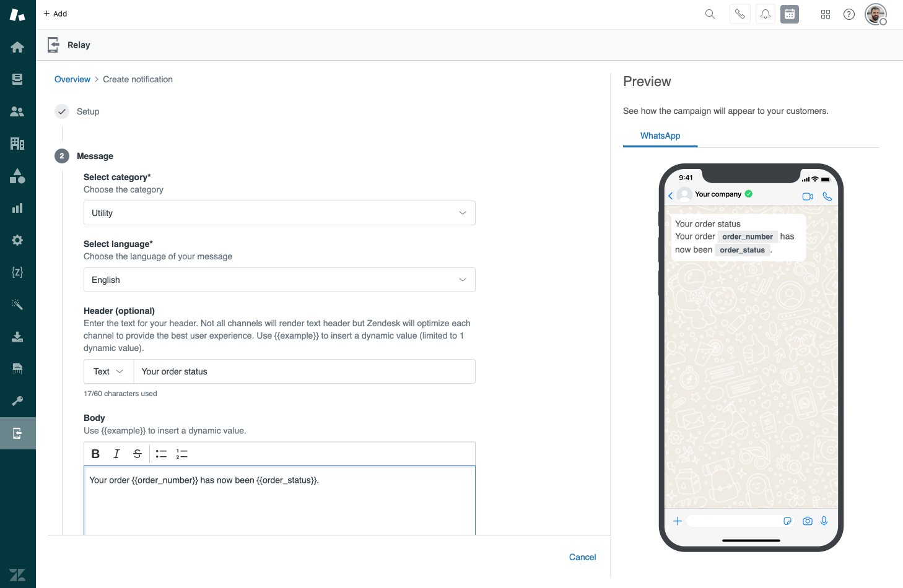This screenshot has width=903, height=588.
Task: Click microphone icon in phone preview
Action: click(824, 521)
